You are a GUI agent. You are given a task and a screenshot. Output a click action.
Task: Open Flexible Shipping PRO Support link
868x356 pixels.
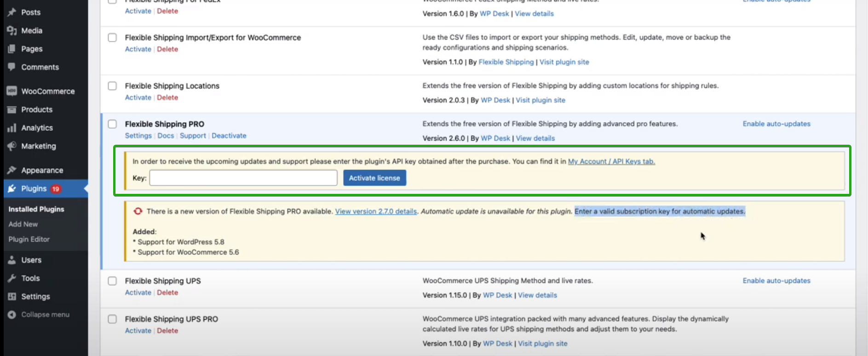point(193,136)
